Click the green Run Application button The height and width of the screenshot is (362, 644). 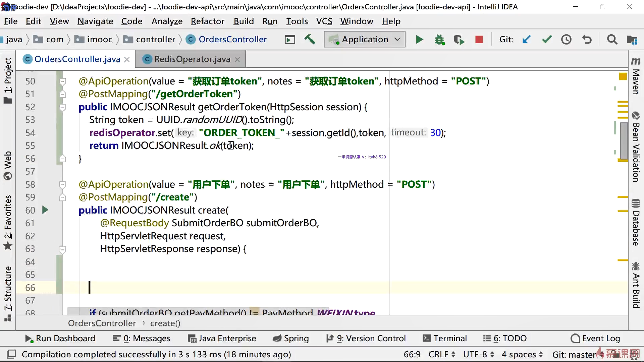pos(419,40)
